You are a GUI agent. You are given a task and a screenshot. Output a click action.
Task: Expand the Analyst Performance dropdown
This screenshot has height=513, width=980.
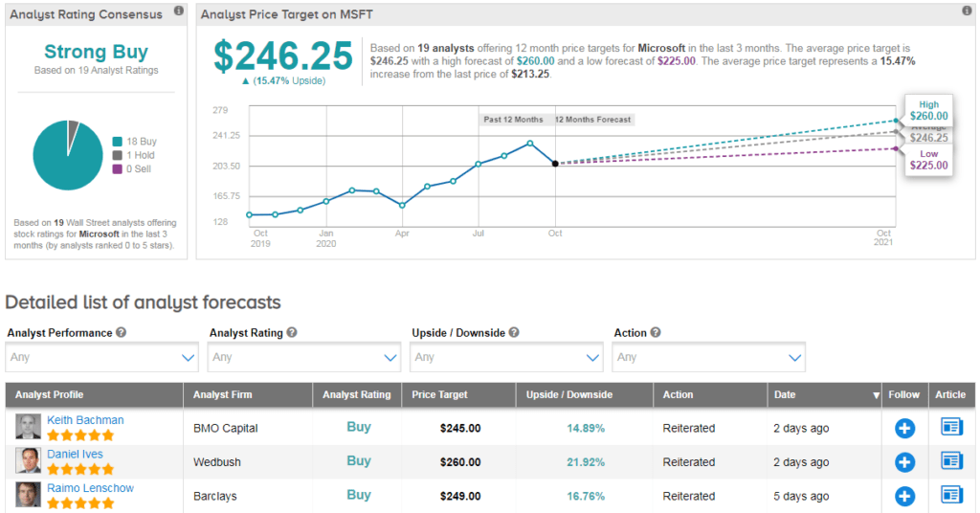[x=101, y=357]
